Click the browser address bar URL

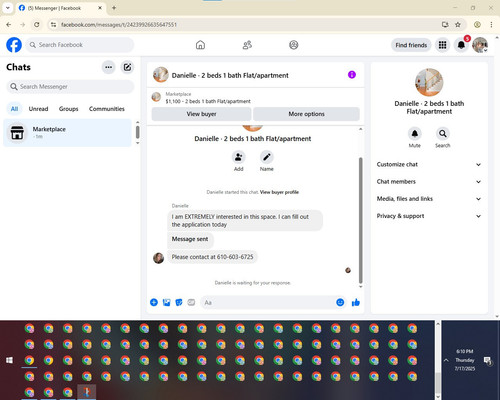click(x=119, y=25)
